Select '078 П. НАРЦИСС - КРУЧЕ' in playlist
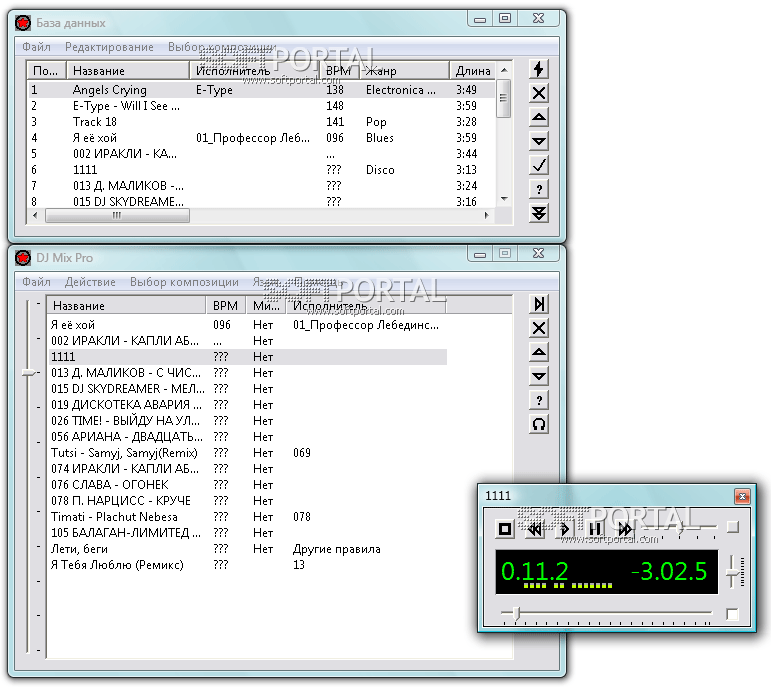 [247, 501]
